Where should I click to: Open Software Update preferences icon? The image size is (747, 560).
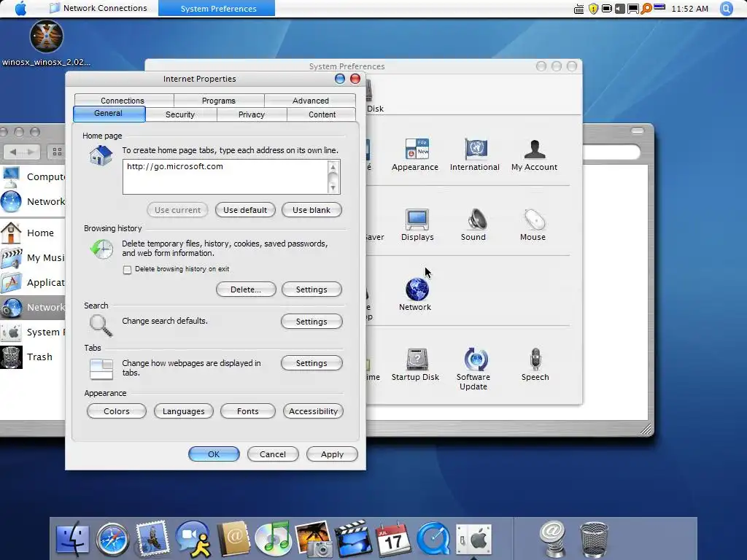(473, 368)
